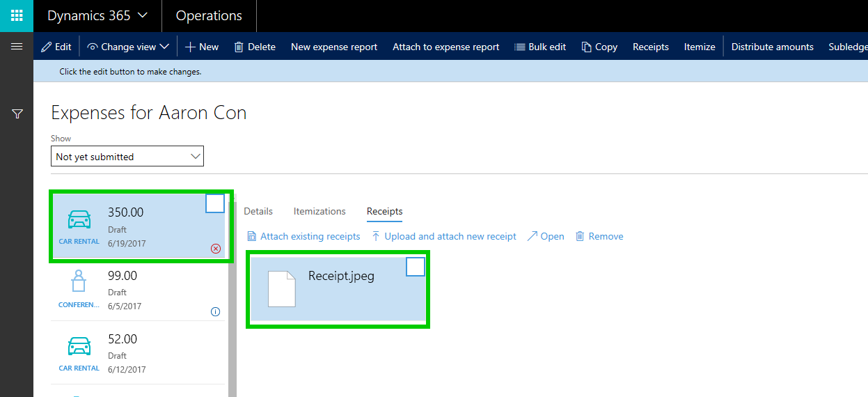Click Upload and attach new receipt
Image resolution: width=868 pixels, height=397 pixels.
click(x=444, y=236)
